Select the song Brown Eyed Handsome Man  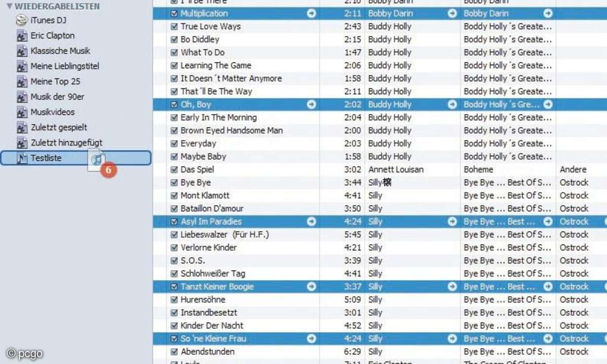pos(232,130)
